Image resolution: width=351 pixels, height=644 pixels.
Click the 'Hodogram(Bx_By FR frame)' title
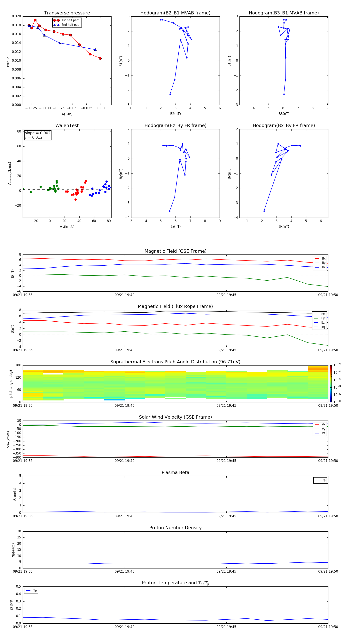click(284, 125)
